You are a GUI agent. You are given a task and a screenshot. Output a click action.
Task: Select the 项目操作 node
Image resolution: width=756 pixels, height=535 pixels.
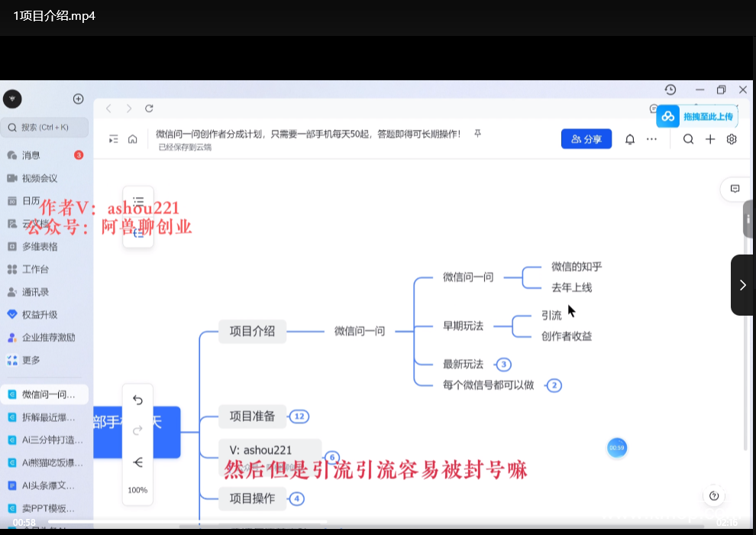point(252,498)
